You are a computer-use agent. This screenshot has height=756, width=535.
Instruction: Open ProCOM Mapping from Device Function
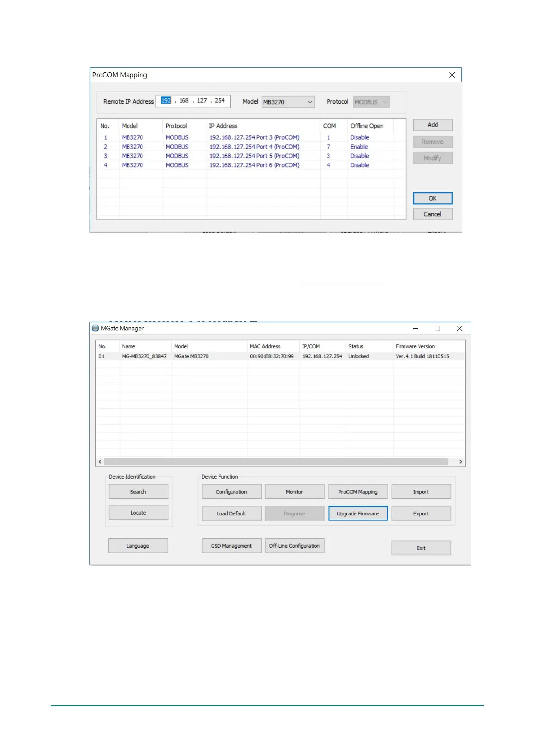(358, 492)
